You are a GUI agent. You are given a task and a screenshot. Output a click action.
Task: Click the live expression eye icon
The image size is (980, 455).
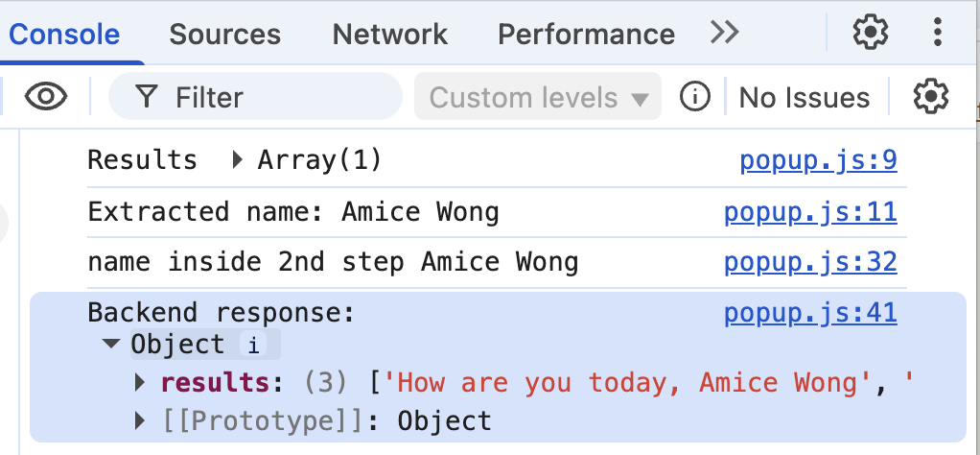tap(46, 97)
